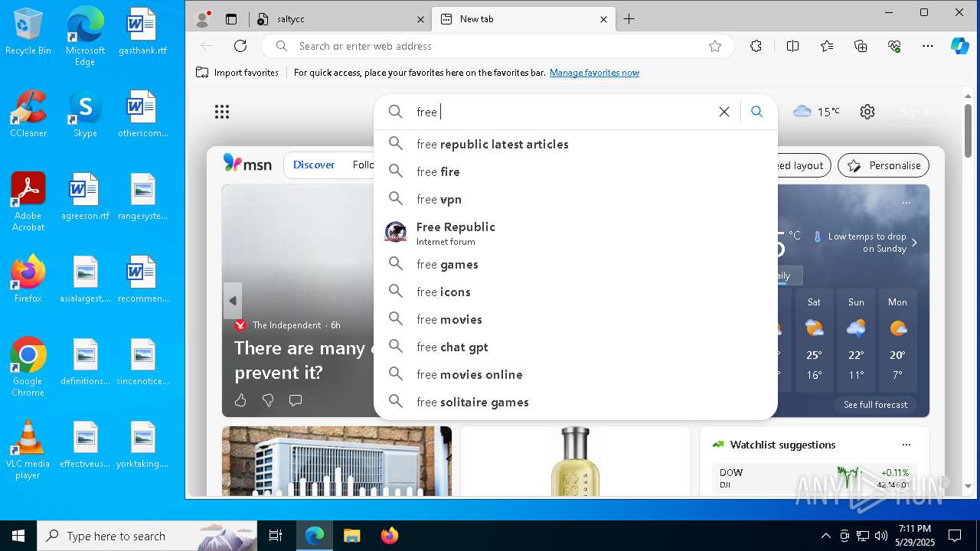Like the Independent news story
This screenshot has height=551, width=980.
[240, 400]
